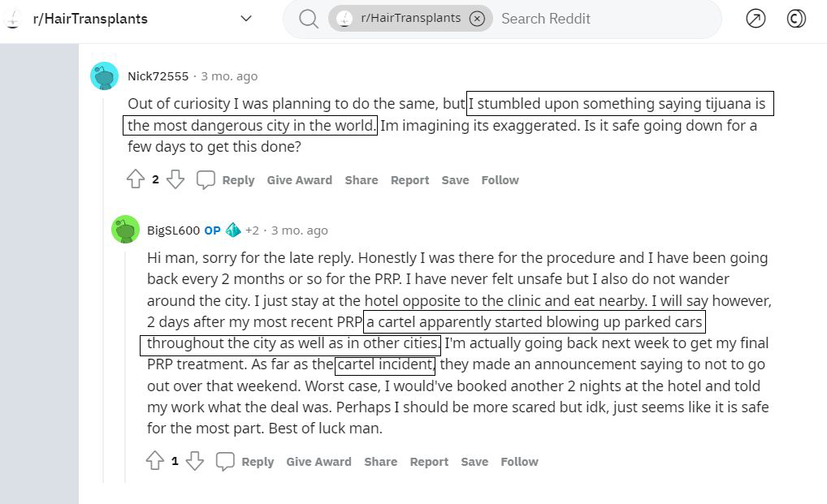827x504 pixels.
Task: Click the magnifying glass search icon
Action: [x=309, y=19]
